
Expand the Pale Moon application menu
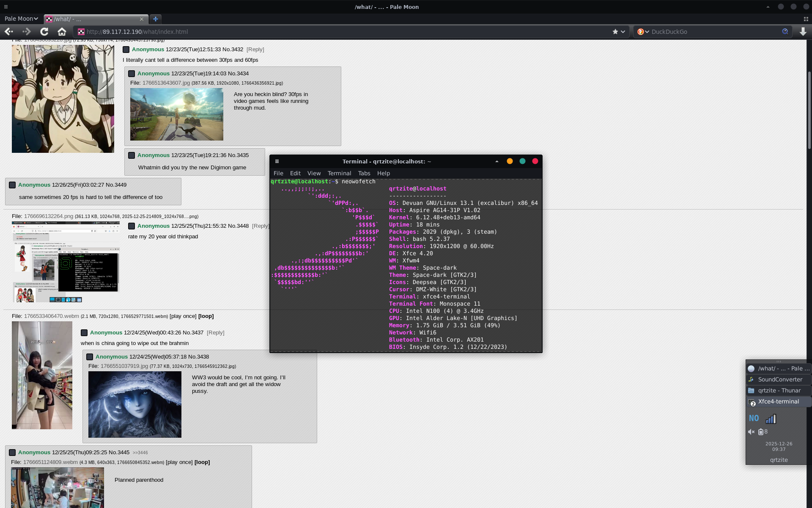pos(21,19)
